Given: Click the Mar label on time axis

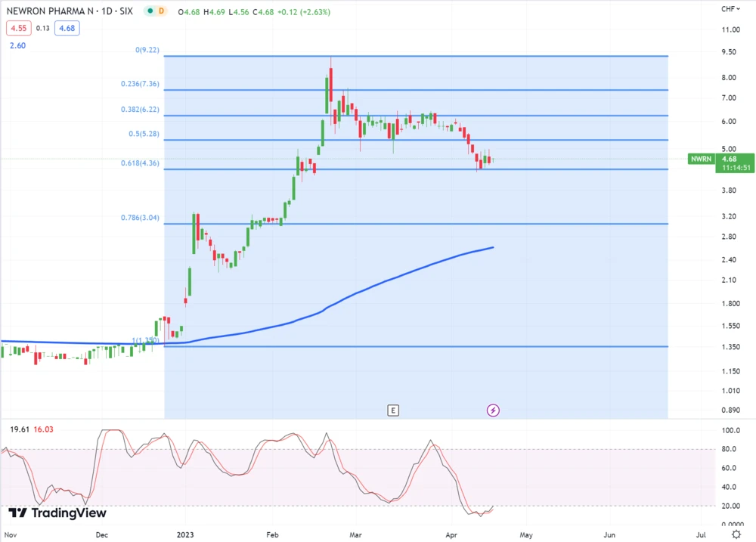Looking at the screenshot, I should pyautogui.click(x=355, y=534).
